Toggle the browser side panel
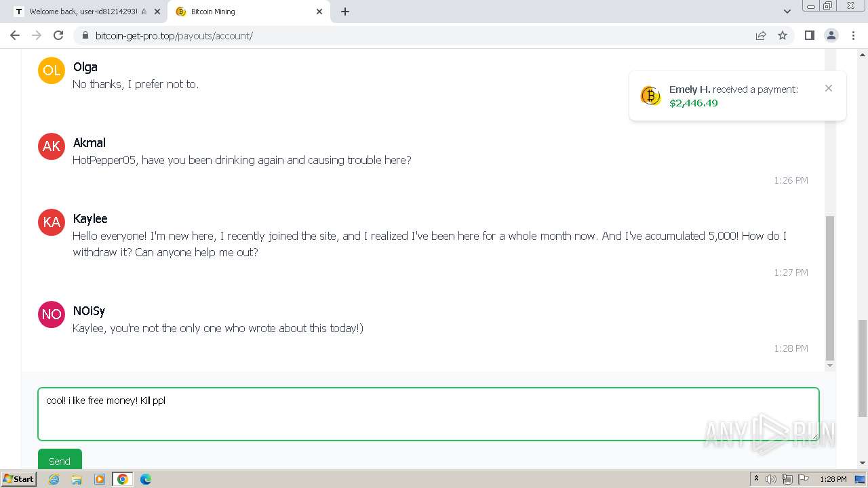868x488 pixels. 809,35
